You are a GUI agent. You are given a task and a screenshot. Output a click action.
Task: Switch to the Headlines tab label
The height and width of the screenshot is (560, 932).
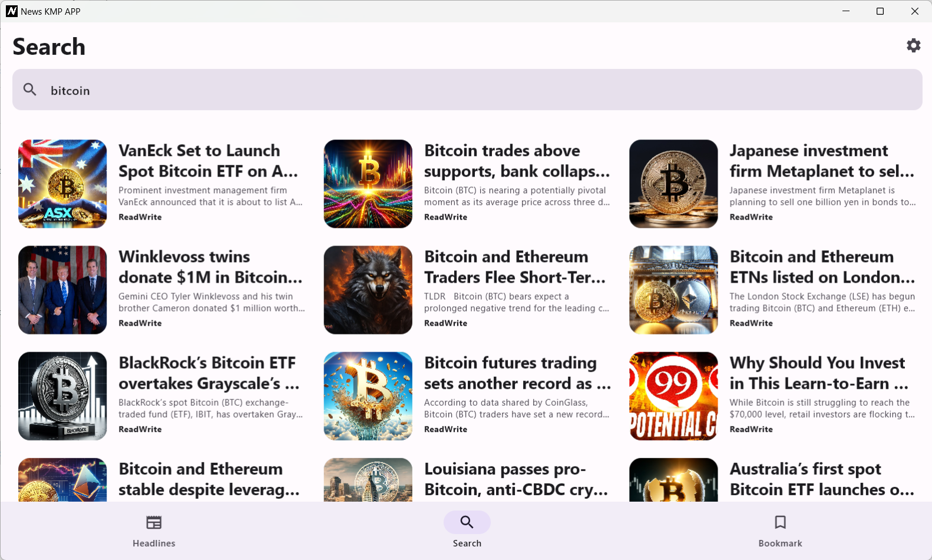[x=154, y=543]
